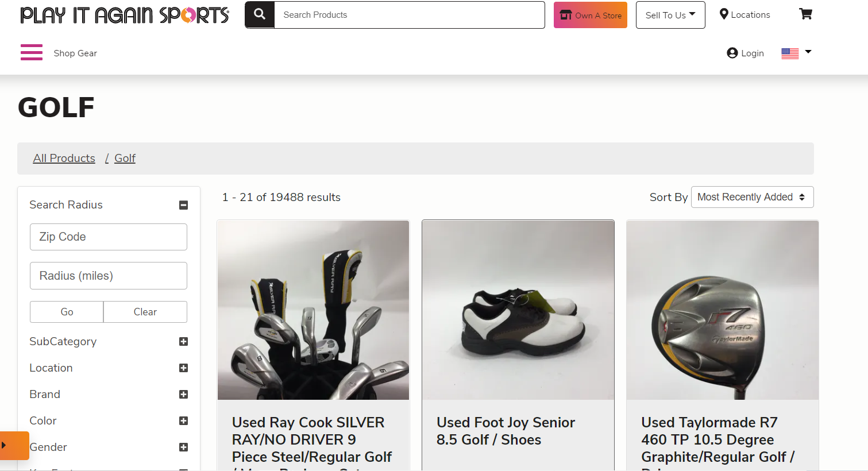
Task: Expand the SubCategory filter
Action: [x=183, y=342]
